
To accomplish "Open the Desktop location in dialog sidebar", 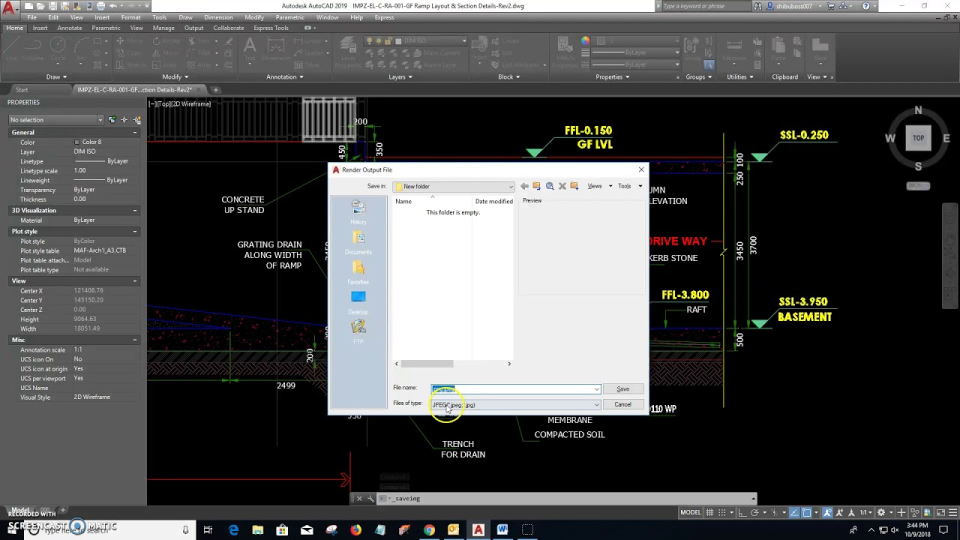I will pos(358,301).
